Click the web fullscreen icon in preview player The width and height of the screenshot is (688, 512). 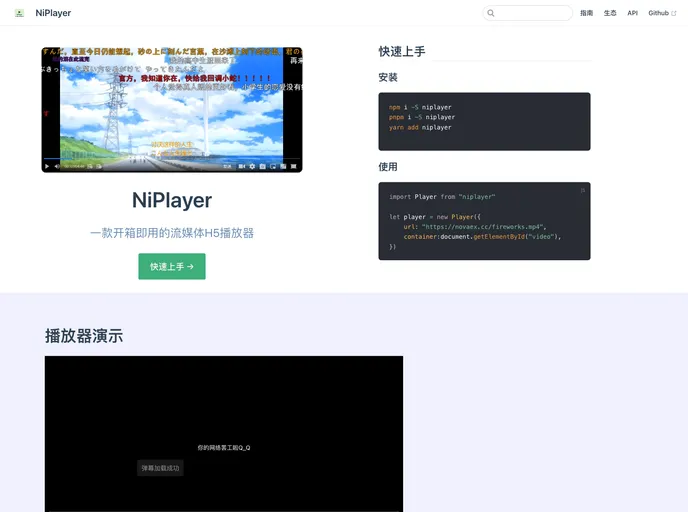[283, 166]
